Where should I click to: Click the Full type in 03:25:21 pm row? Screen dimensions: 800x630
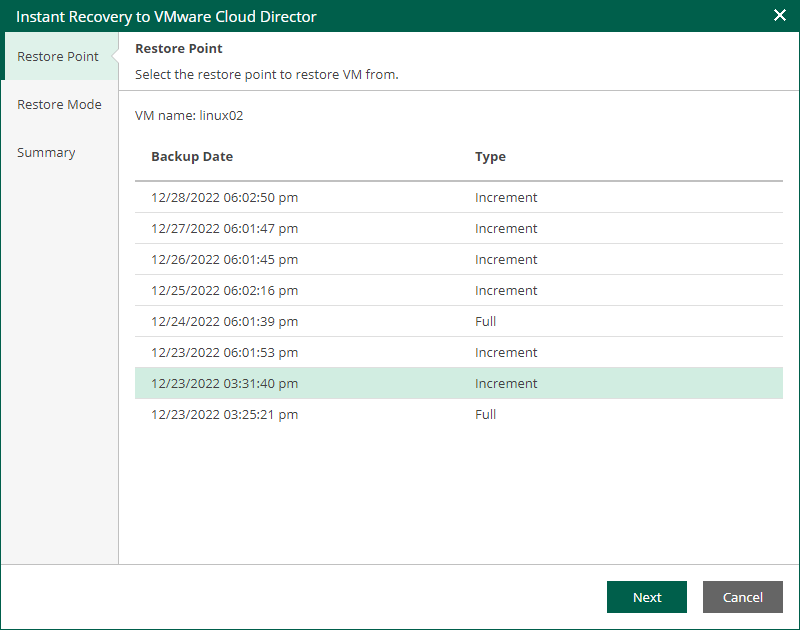click(x=486, y=414)
